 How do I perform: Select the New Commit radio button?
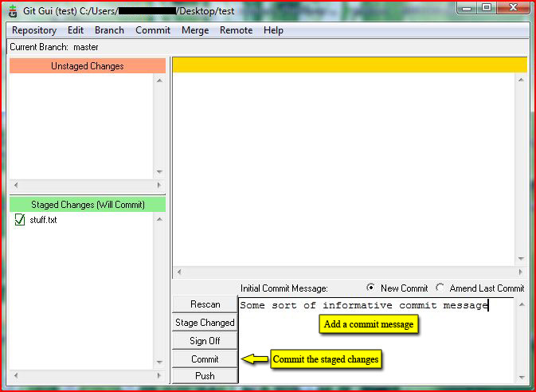[370, 288]
